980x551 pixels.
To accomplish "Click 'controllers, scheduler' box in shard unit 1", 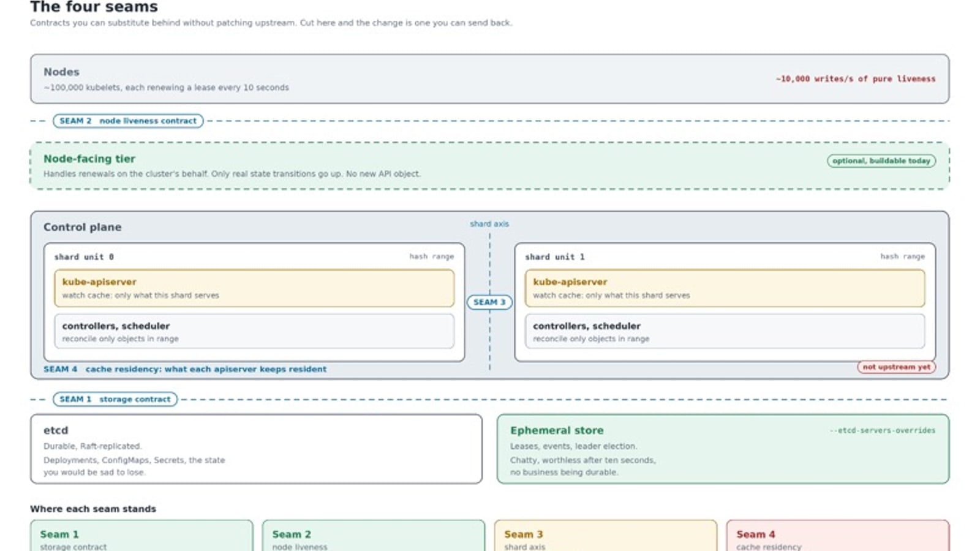I will (725, 331).
